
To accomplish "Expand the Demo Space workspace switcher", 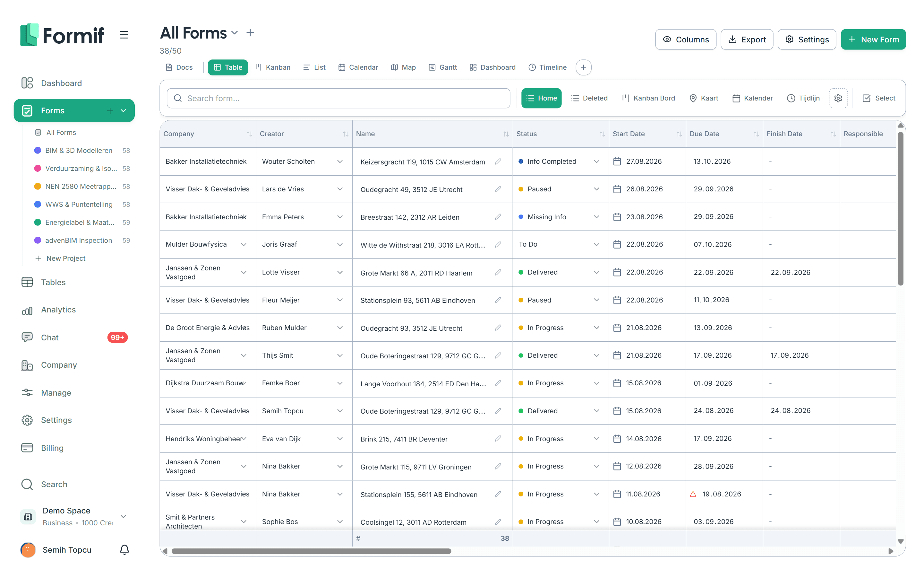I will (123, 516).
